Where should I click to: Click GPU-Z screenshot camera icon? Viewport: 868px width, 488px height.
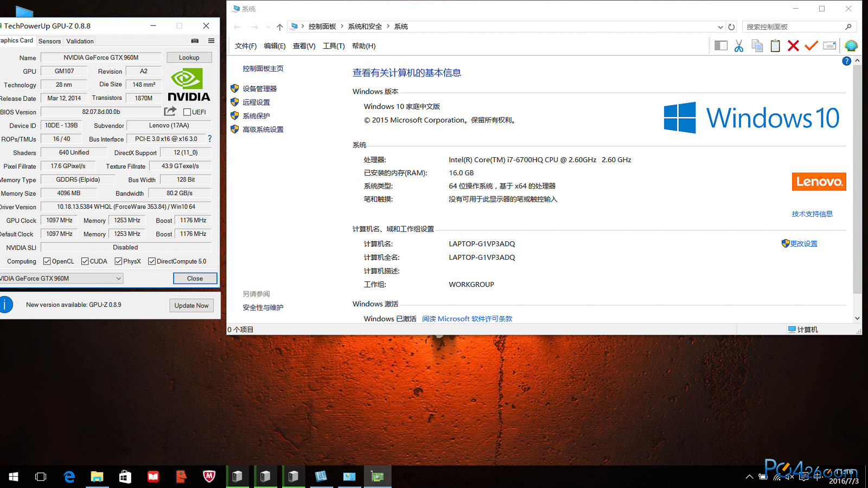(x=195, y=41)
